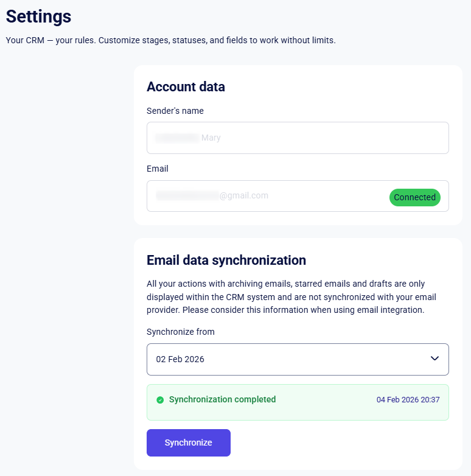Screen dimensions: 471x476
Task: Click the Synchronization completed message text
Action: 222,400
